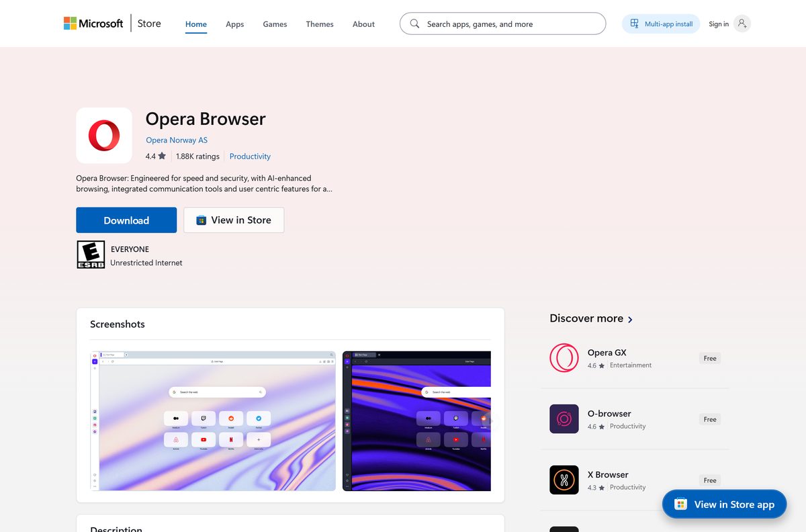The image size is (806, 532).
Task: Open the Opera Norway AS publisher link
Action: (x=177, y=140)
